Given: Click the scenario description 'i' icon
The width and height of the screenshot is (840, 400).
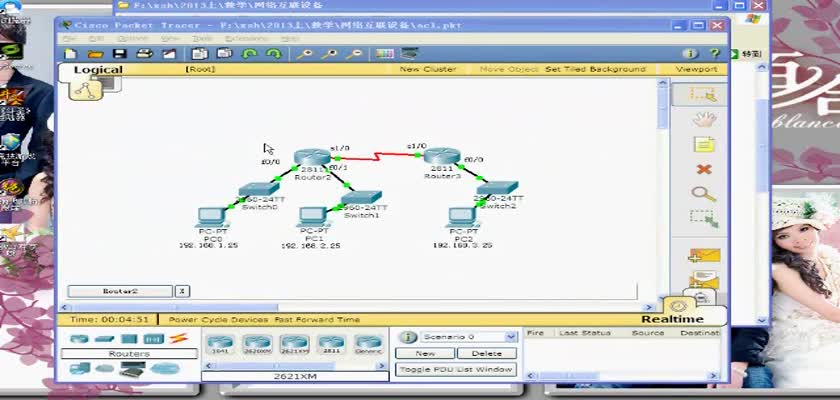Looking at the screenshot, I should click(x=408, y=337).
